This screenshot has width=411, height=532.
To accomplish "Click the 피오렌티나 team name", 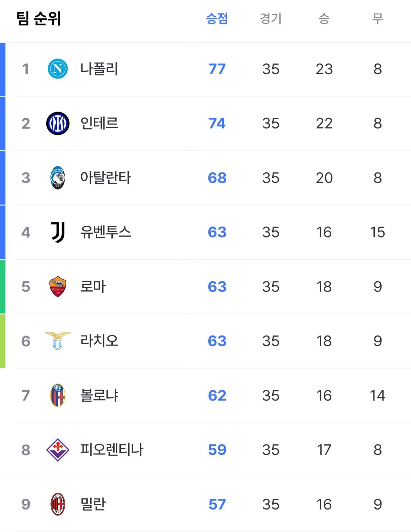I will pos(112,450).
